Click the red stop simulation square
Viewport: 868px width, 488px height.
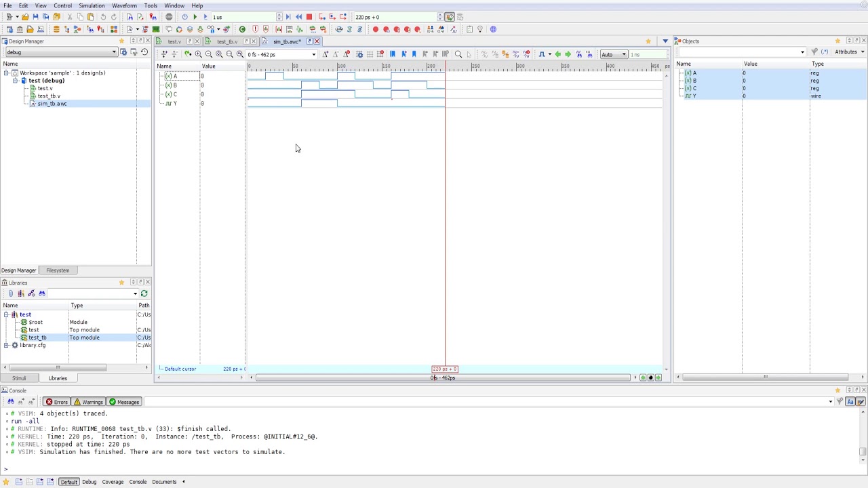pos(309,17)
